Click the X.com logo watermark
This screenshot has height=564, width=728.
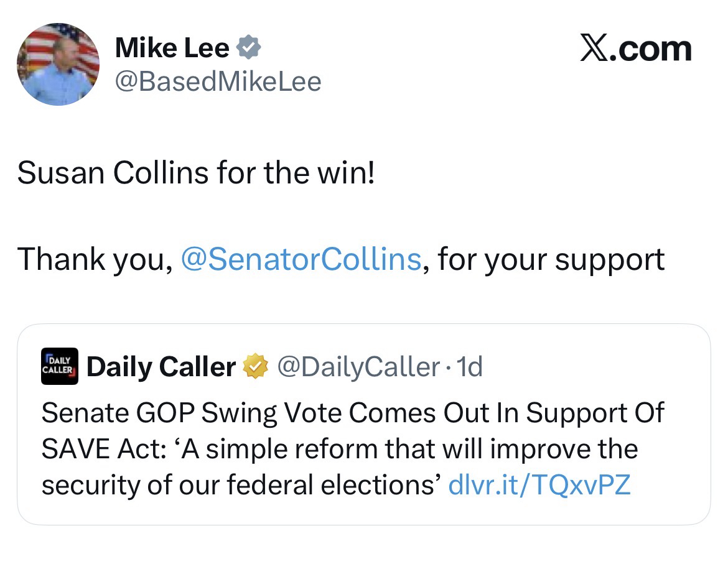(635, 49)
